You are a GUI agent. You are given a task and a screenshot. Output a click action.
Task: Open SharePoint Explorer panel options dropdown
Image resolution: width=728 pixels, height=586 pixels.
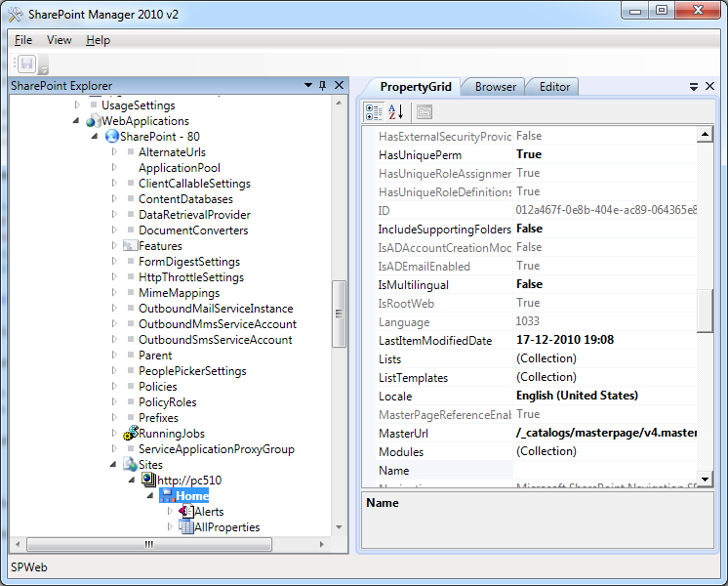point(307,86)
